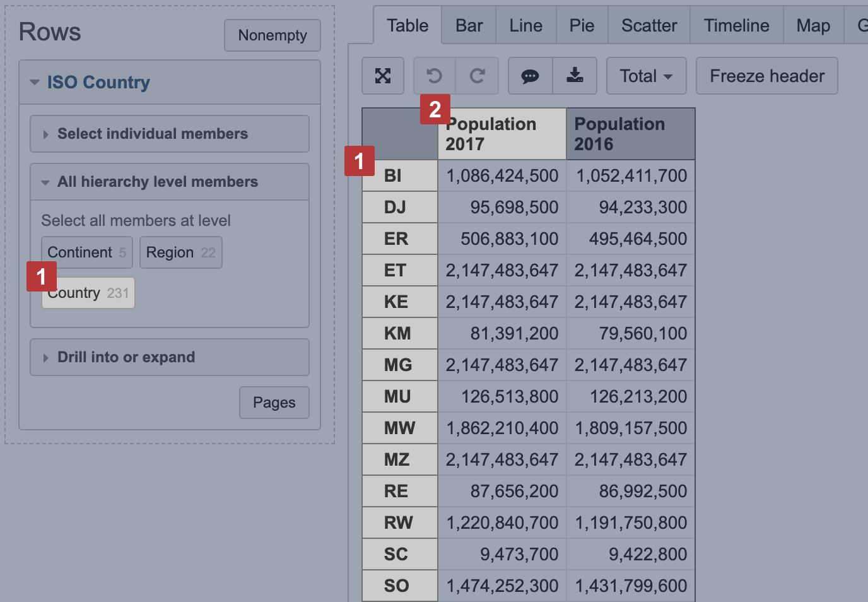Click the fullscreen expand icon
This screenshot has height=602, width=868.
(383, 76)
